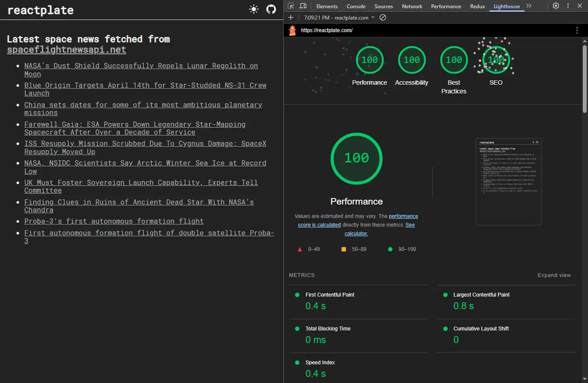The height and width of the screenshot is (383, 588).
Task: Open DevTools customize three-dot menu
Action: click(568, 6)
